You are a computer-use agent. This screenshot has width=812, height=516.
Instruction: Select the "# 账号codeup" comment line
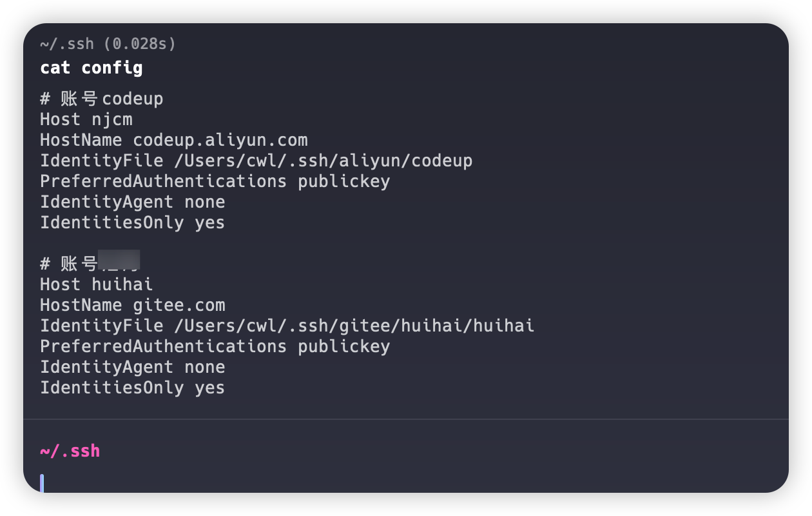pos(102,99)
